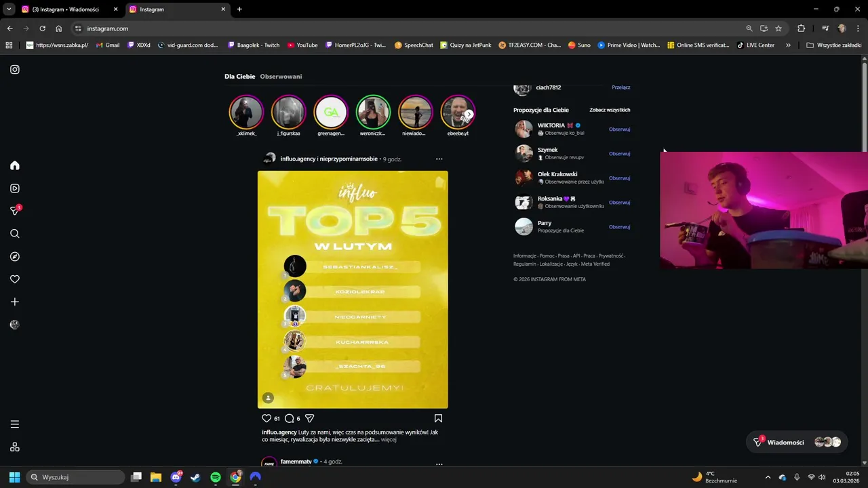Open Explore compass icon
The image size is (868, 488).
pyautogui.click(x=15, y=257)
